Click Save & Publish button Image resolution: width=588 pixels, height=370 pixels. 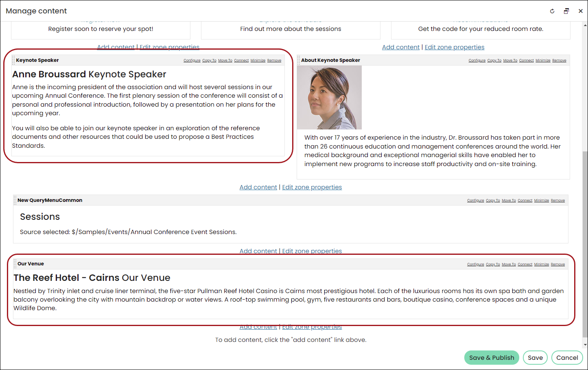pos(492,358)
